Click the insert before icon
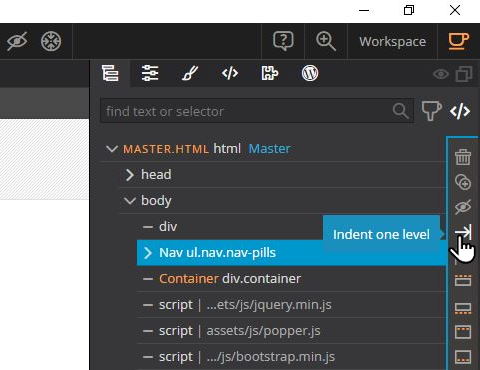Image resolution: width=480 pixels, height=370 pixels. pyautogui.click(x=463, y=280)
